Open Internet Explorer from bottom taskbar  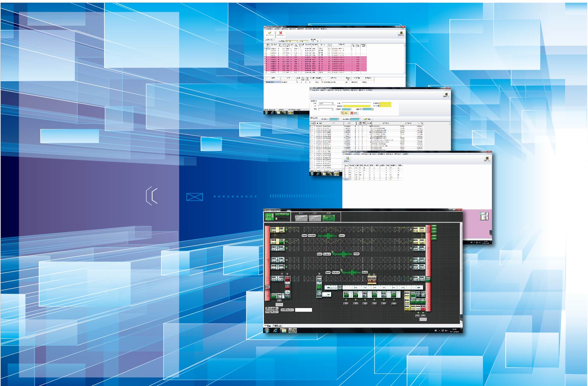tap(275, 330)
